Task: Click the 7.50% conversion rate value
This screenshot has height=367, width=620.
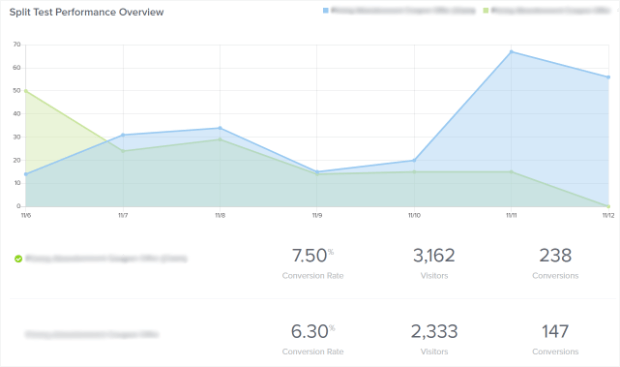Action: tap(313, 255)
